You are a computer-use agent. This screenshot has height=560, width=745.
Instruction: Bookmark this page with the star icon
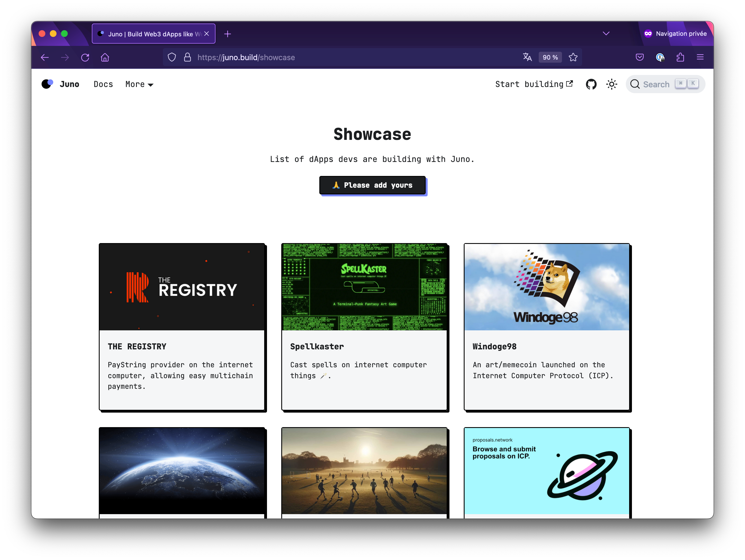click(573, 57)
